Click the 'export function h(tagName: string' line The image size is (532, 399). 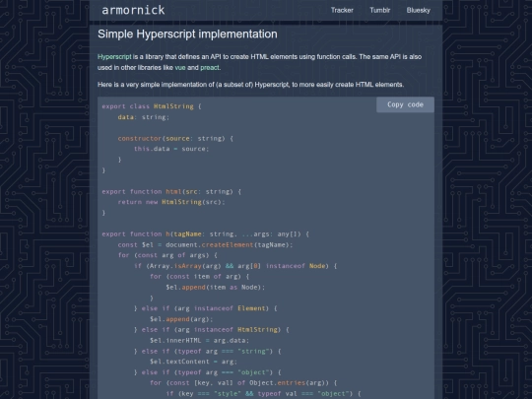click(x=206, y=234)
